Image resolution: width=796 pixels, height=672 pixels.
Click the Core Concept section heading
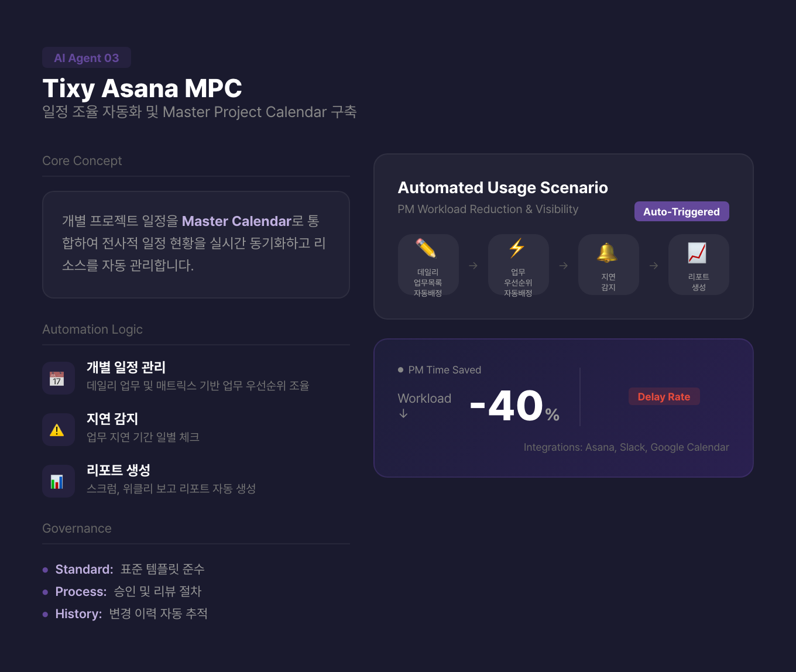[82, 161]
